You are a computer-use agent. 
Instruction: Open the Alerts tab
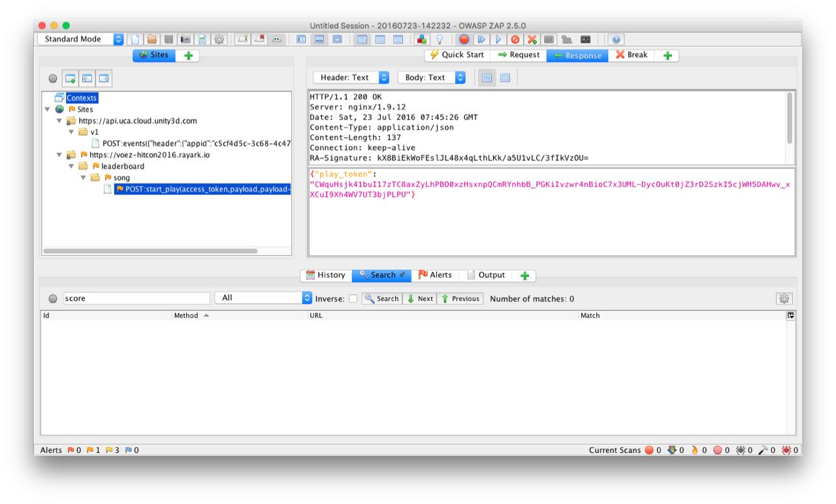[x=435, y=275]
